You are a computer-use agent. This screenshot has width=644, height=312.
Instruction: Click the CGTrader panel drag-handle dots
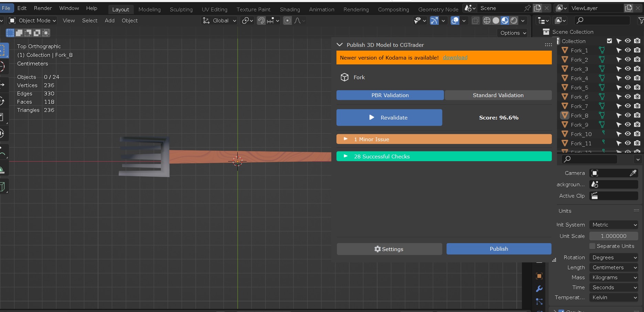click(x=548, y=45)
